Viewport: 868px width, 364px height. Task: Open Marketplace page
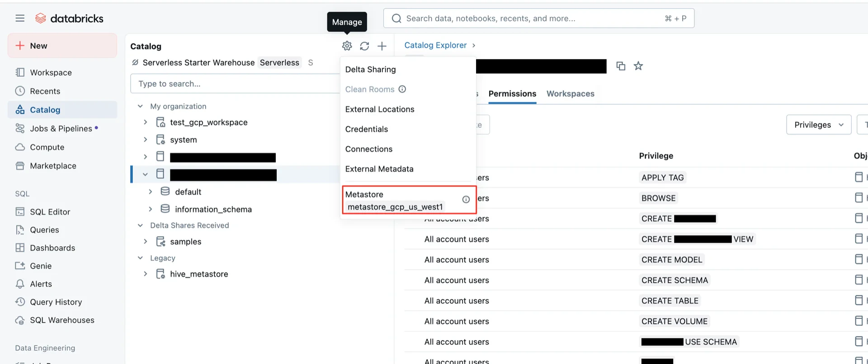(x=62, y=166)
